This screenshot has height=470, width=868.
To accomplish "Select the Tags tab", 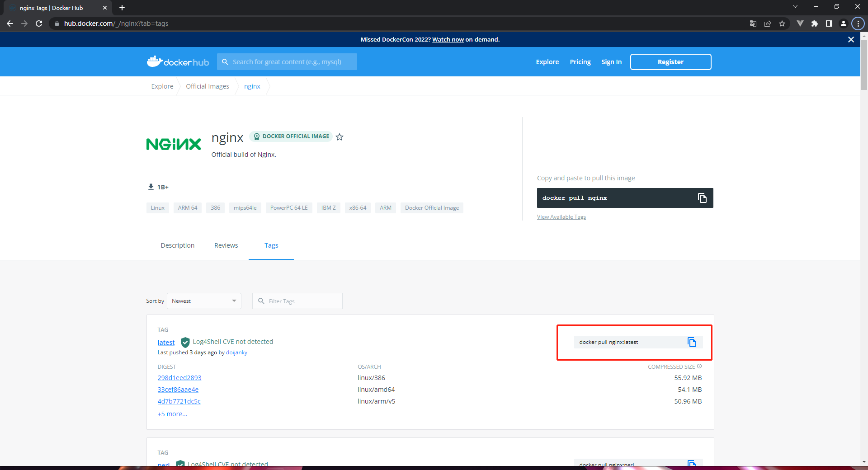I will point(271,245).
